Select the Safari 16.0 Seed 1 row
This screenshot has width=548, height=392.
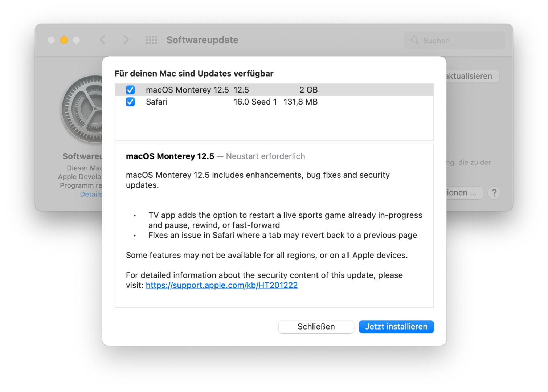(x=254, y=102)
